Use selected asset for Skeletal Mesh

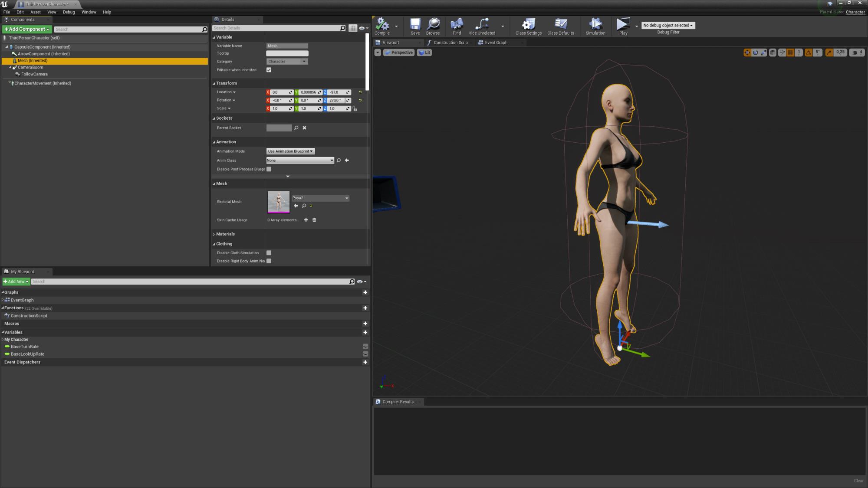point(296,206)
